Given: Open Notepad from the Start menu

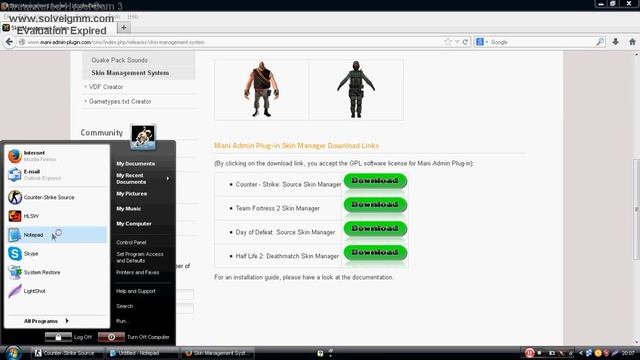Looking at the screenshot, I should tap(57, 235).
